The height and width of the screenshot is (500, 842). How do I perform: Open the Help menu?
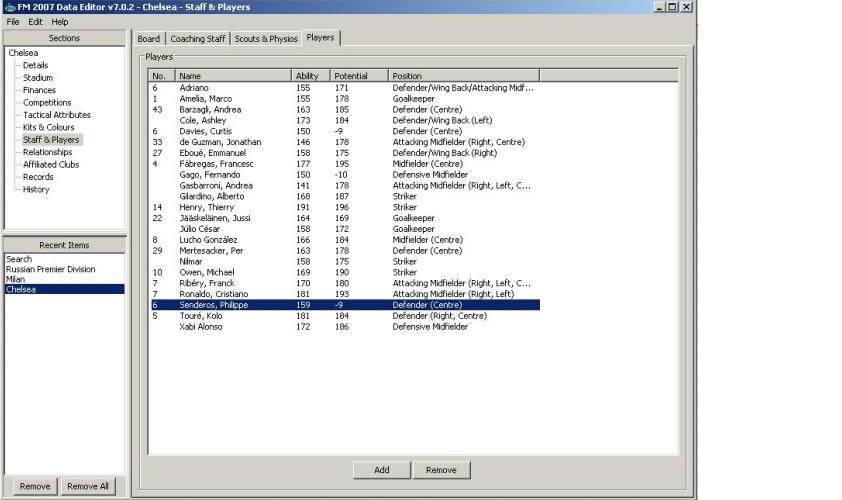[60, 21]
